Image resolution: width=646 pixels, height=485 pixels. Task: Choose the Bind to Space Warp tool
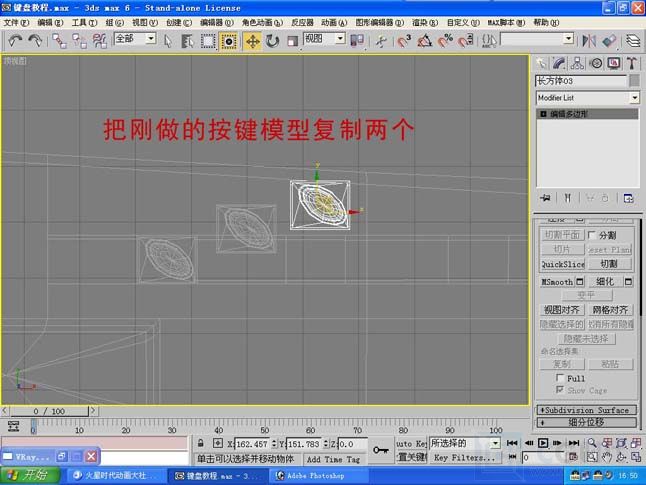pos(100,41)
